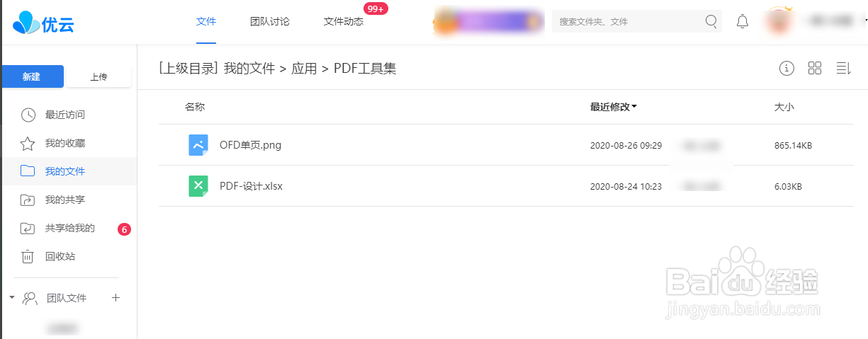
Task: Switch to grid view layout
Action: 815,68
